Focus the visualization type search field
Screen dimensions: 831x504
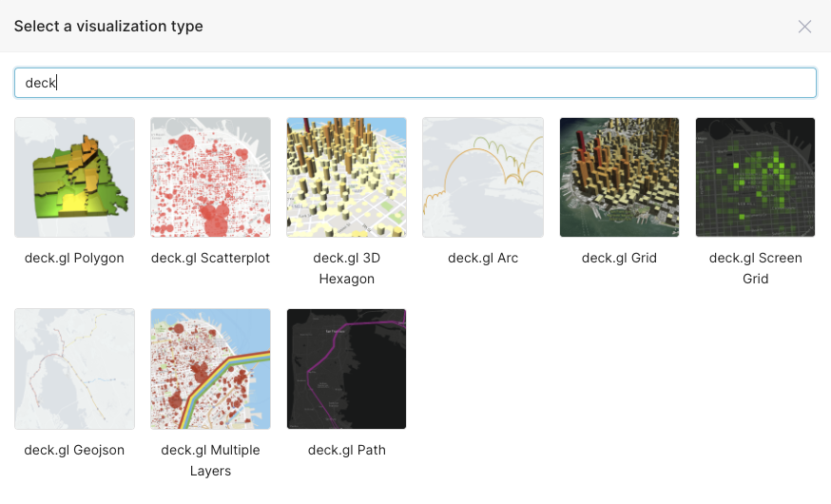tap(415, 83)
